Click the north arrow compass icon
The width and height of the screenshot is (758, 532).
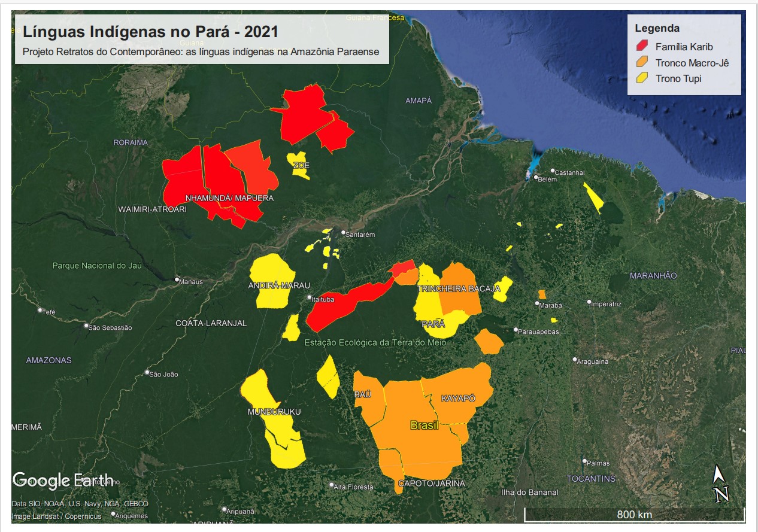[721, 484]
